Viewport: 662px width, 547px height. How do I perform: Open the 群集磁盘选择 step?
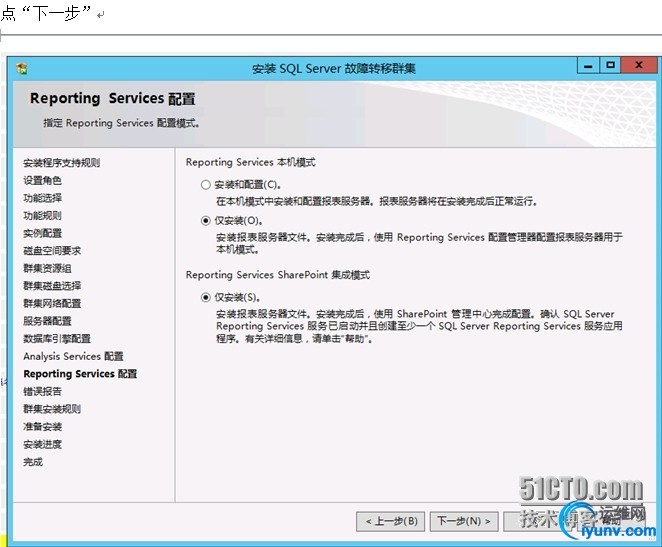coord(52,286)
